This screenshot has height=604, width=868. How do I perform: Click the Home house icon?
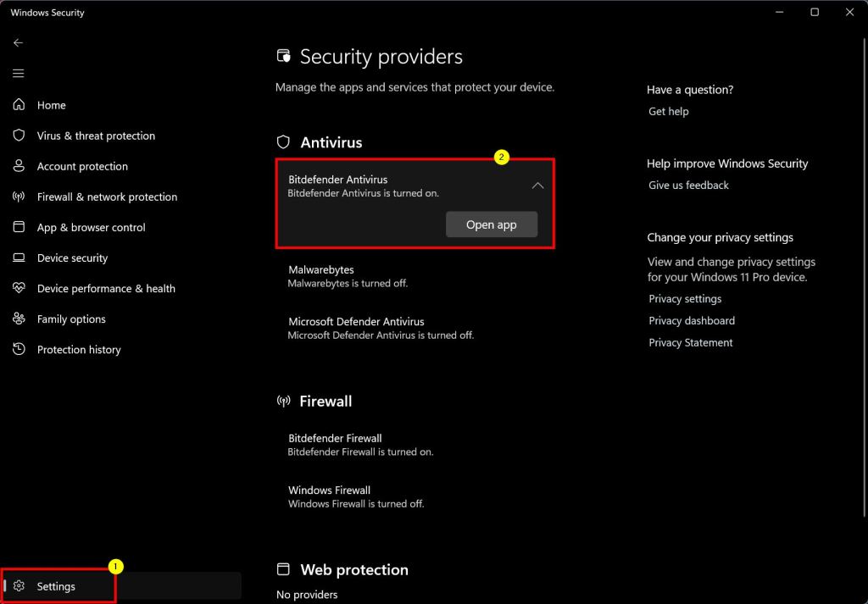pyautogui.click(x=19, y=104)
